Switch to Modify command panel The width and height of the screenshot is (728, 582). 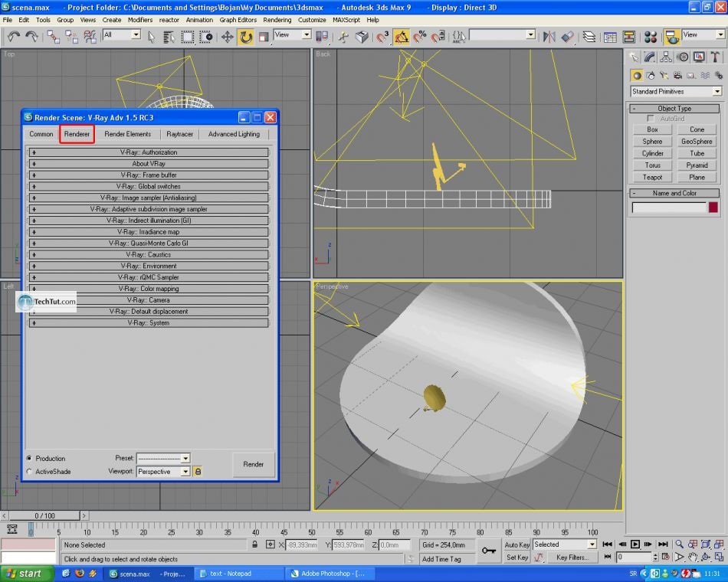tap(649, 57)
